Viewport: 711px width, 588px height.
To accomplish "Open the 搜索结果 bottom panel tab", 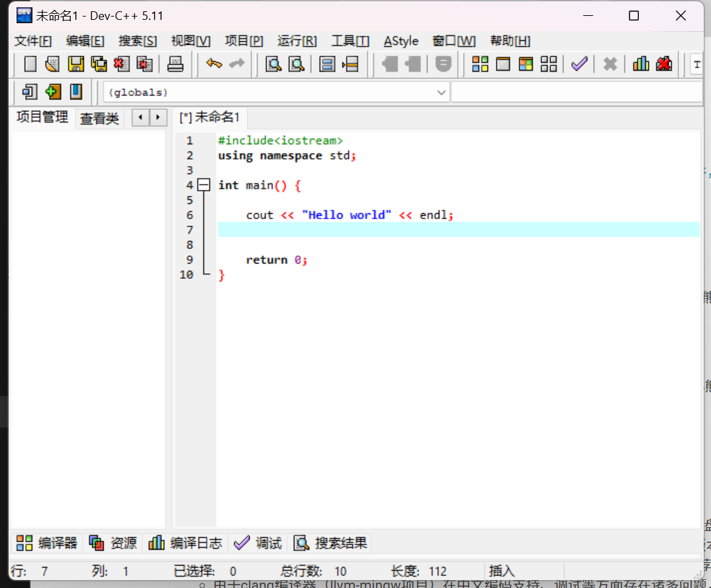I will click(x=330, y=542).
